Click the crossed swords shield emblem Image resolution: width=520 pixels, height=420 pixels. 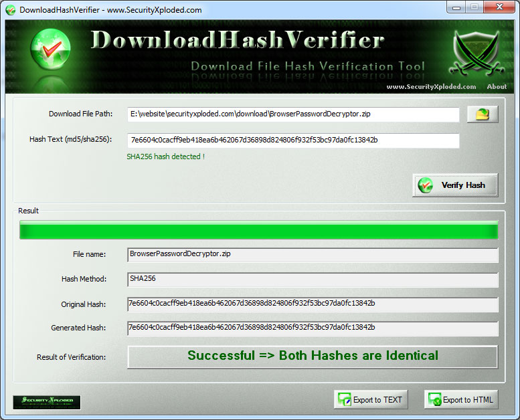pyautogui.click(x=476, y=54)
